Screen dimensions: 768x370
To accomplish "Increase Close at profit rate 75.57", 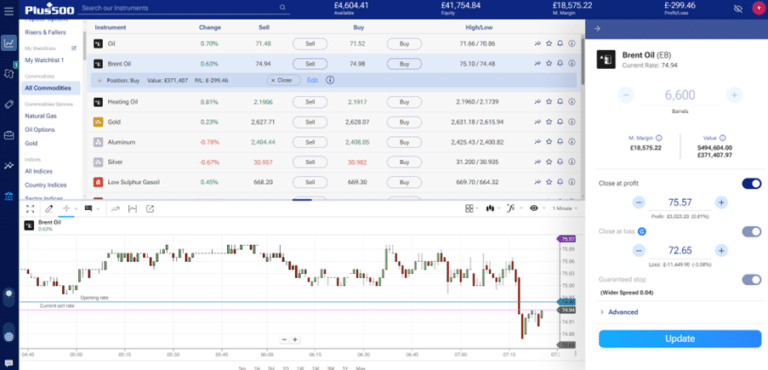I will pyautogui.click(x=721, y=202).
